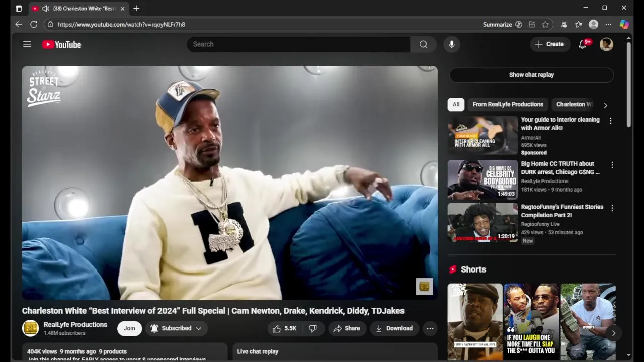Image resolution: width=644 pixels, height=362 pixels.
Task: Open the 'If you laugh' Short
Action: tap(531, 322)
